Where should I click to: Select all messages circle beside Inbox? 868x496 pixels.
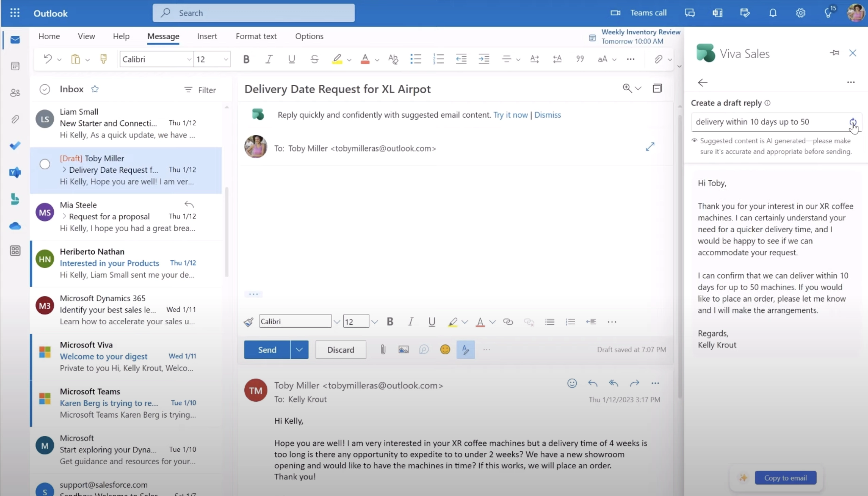[45, 89]
